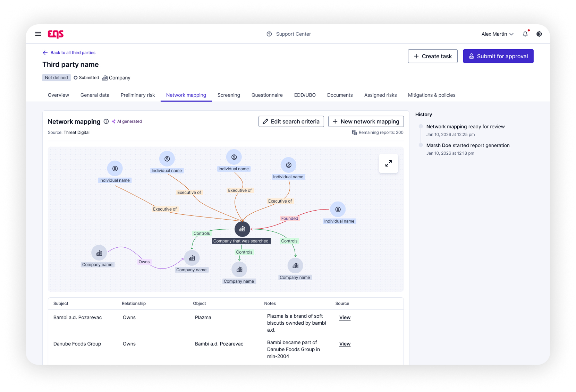Open the Screening tab
This screenshot has height=392, width=576.
pyautogui.click(x=229, y=95)
